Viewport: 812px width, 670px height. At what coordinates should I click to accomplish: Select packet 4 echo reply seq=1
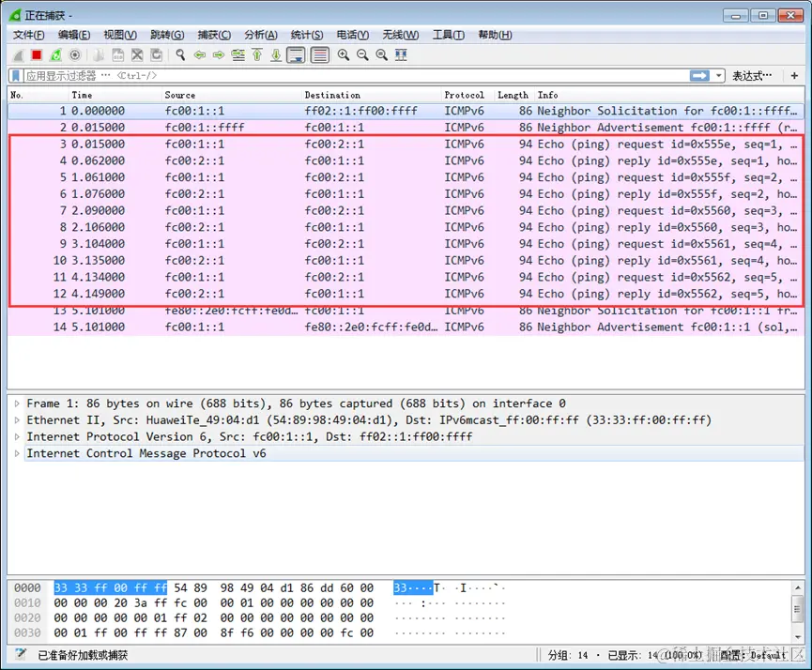pyautogui.click(x=406, y=160)
